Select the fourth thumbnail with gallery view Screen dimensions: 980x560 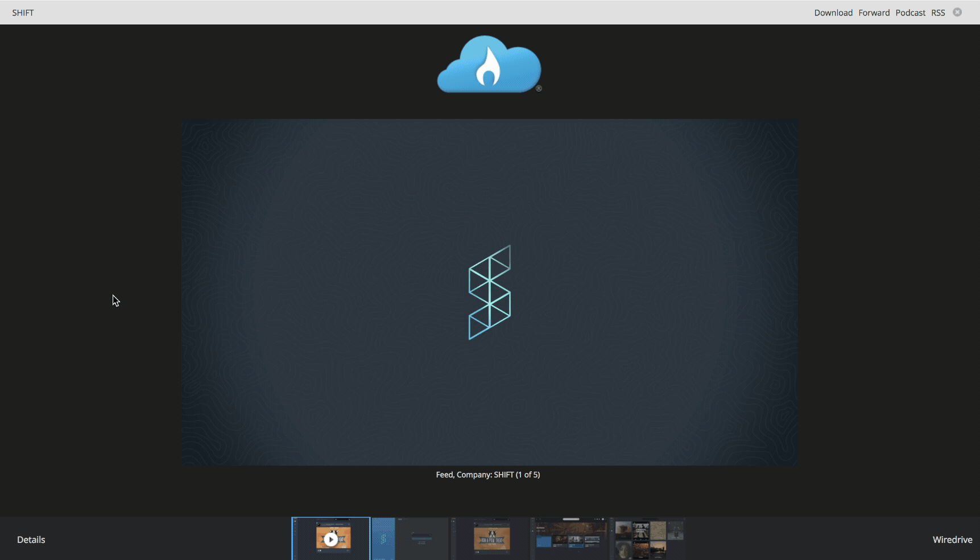tap(569, 538)
